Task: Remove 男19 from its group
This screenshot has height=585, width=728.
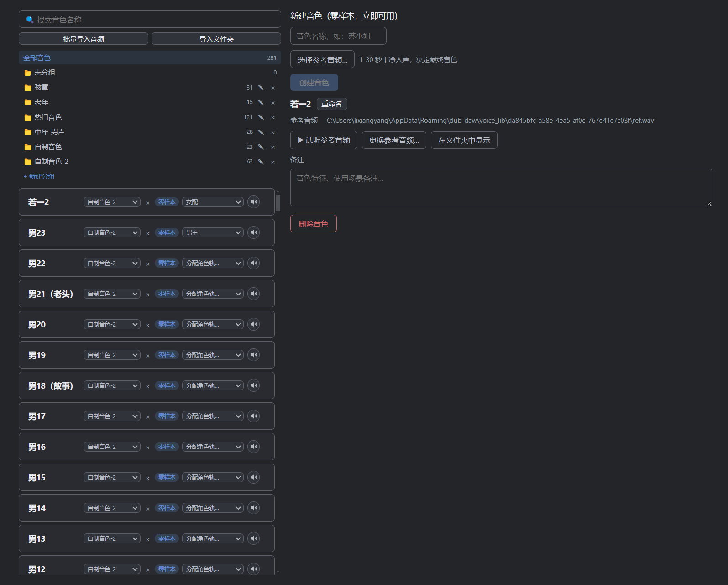Action: pos(148,356)
